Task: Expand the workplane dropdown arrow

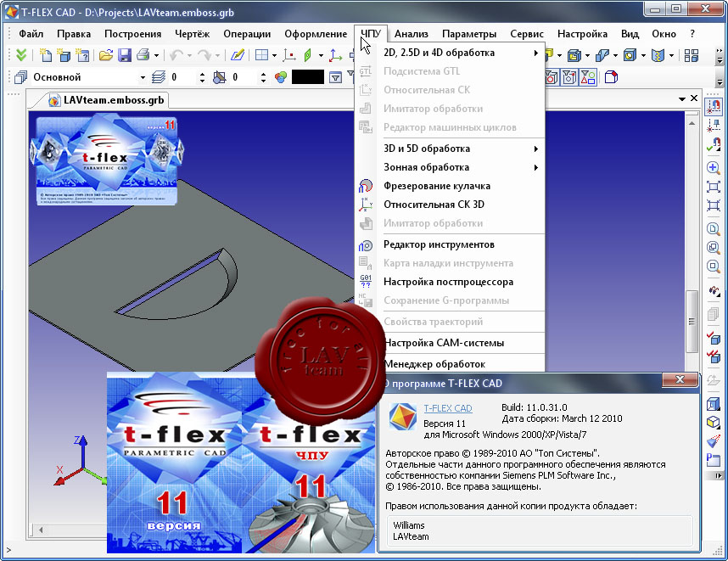Action: 321,56
